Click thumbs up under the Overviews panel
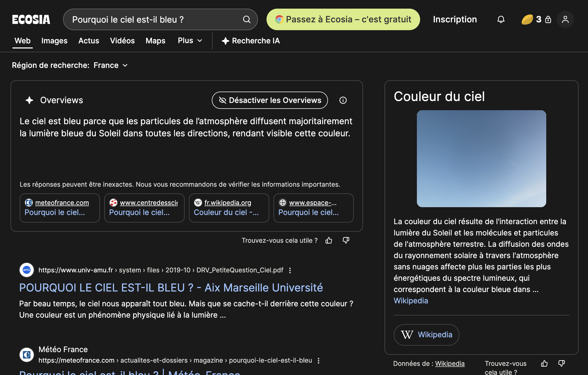The height and width of the screenshot is (375, 588). [x=329, y=240]
